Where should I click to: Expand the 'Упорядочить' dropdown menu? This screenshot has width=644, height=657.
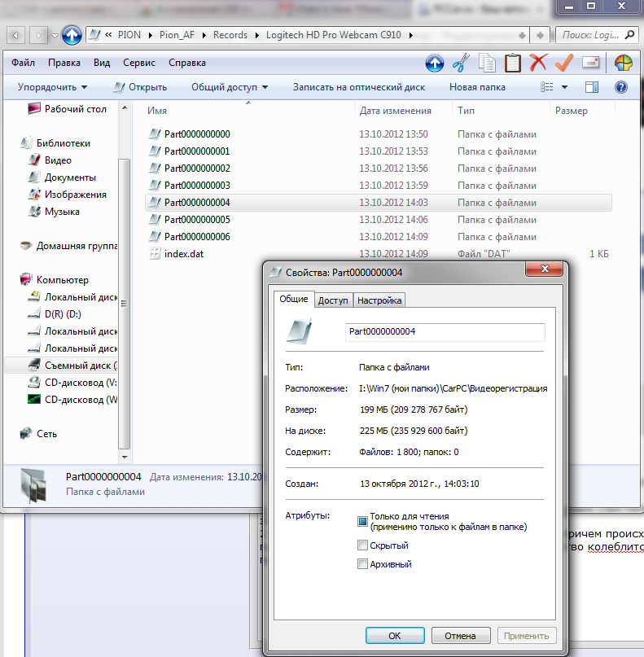coord(53,87)
